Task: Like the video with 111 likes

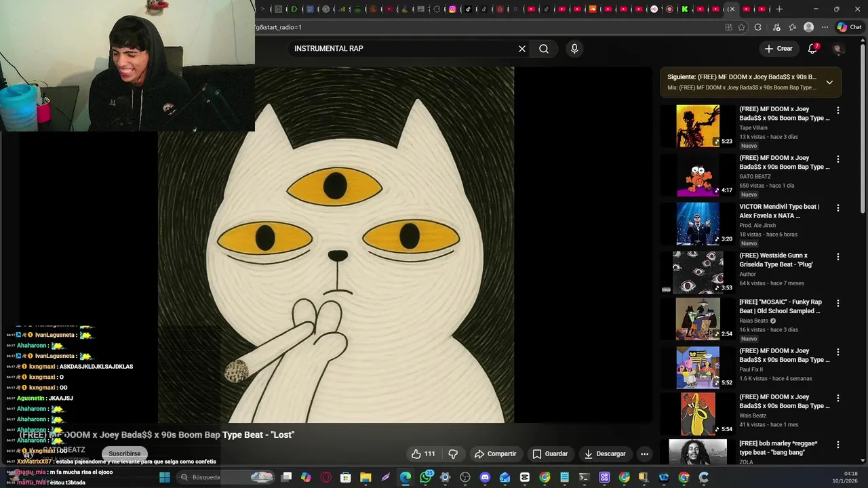Action: (424, 454)
